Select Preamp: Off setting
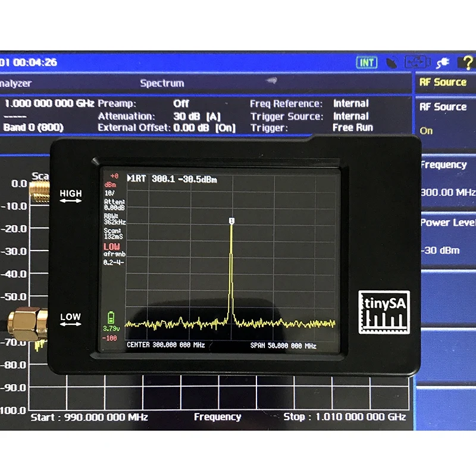Viewport: 476px width, 476px height. [x=143, y=104]
